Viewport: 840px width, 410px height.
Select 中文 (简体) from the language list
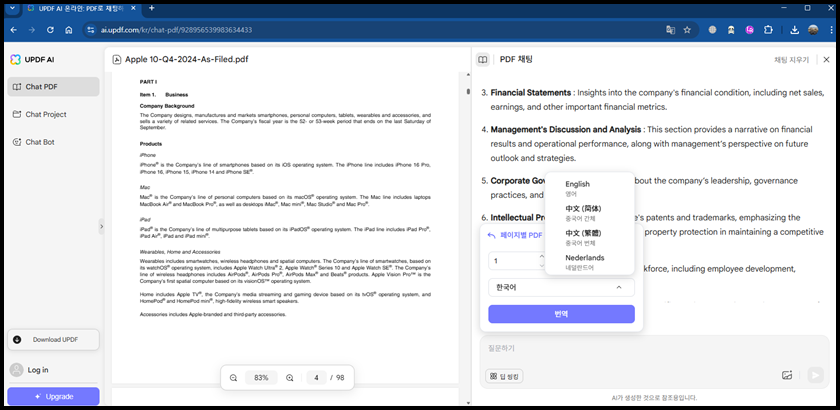click(x=588, y=213)
